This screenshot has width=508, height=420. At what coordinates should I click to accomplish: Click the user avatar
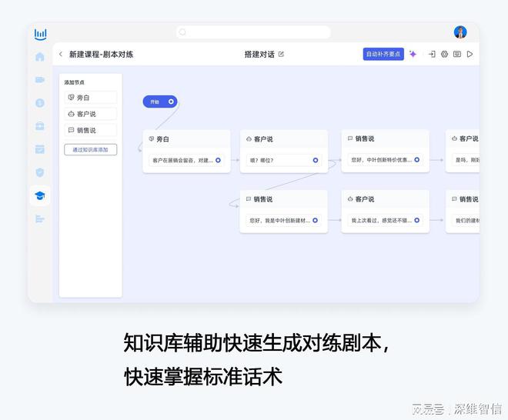point(460,32)
